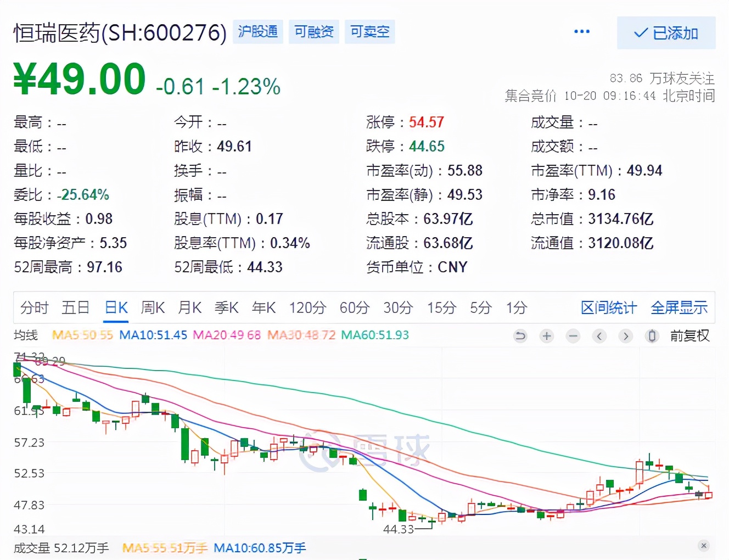Image resolution: width=729 pixels, height=560 pixels.
Task: Click the icon just left of 前复权
Action: point(652,335)
